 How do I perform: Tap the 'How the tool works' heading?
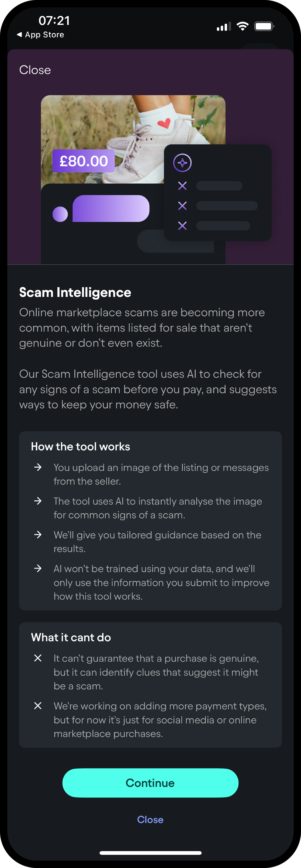(80, 446)
